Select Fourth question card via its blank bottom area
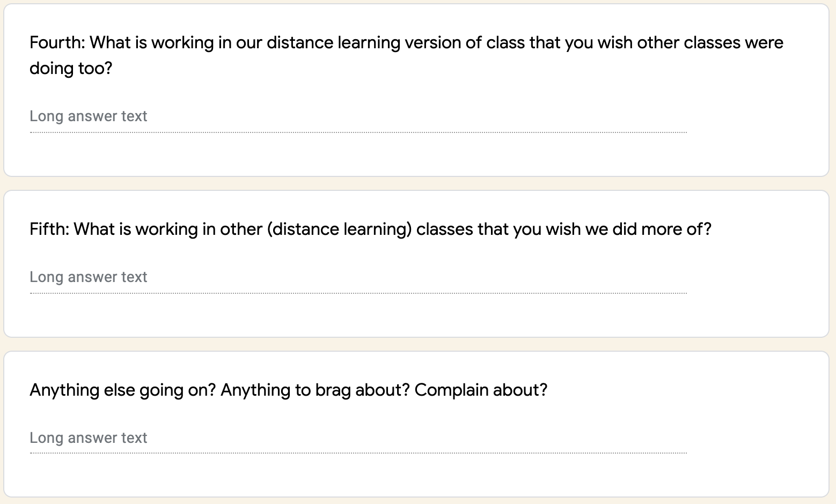The width and height of the screenshot is (836, 504). point(416,157)
